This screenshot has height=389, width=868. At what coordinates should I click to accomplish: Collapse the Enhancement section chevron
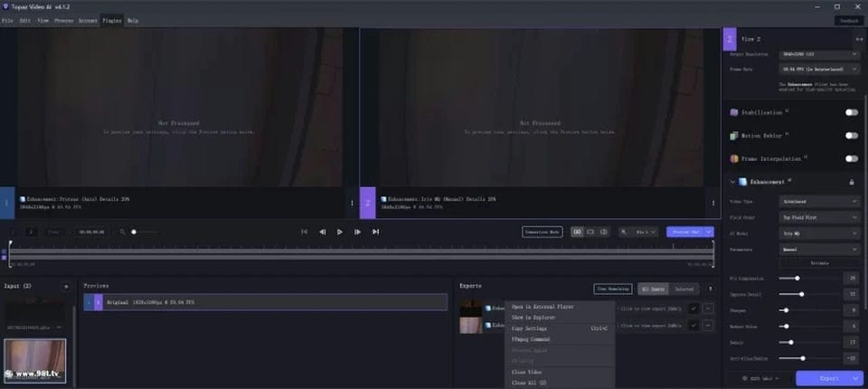pyautogui.click(x=732, y=182)
